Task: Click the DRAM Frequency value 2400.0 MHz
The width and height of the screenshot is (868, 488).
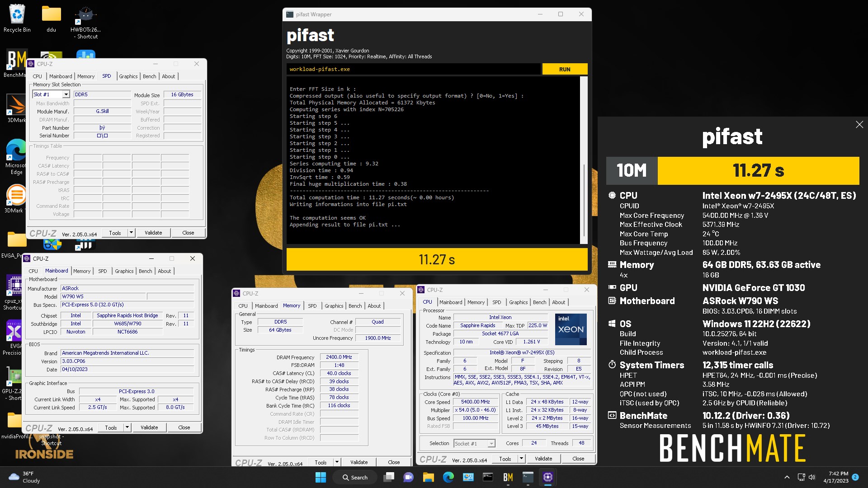Action: 339,357
